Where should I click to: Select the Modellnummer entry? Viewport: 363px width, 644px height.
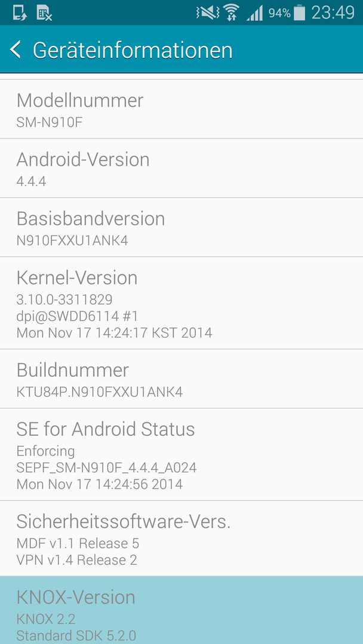tap(181, 109)
